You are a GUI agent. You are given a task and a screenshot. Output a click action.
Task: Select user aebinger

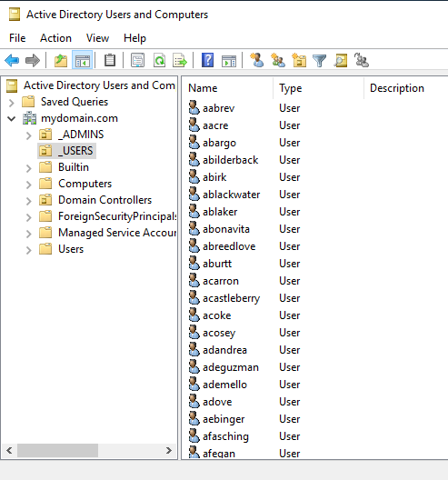pos(224,419)
